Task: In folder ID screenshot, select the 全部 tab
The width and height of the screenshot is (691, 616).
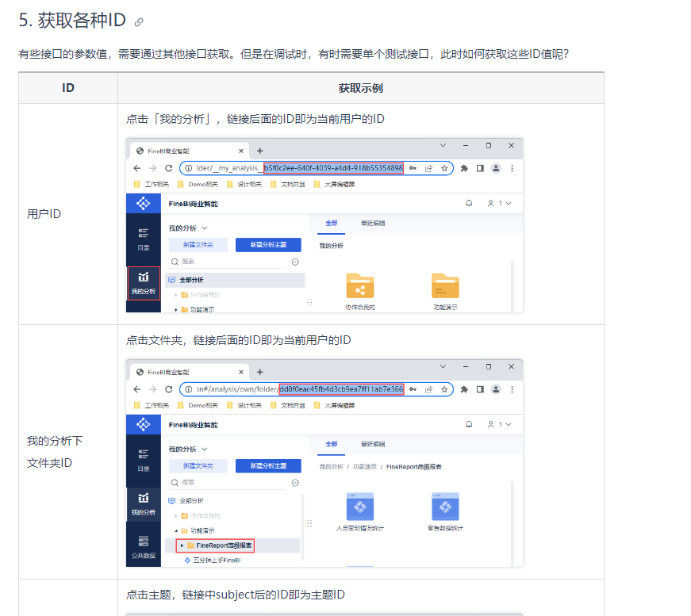Action: (332, 444)
